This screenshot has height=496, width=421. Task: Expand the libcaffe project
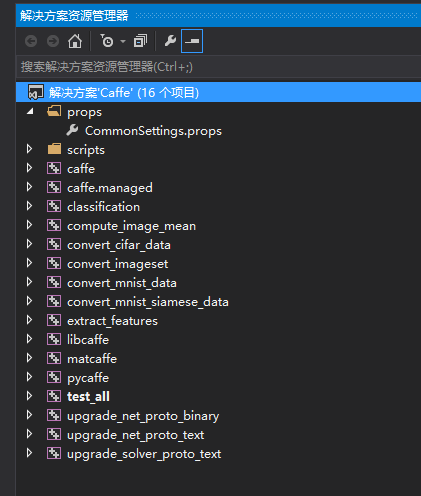29,339
